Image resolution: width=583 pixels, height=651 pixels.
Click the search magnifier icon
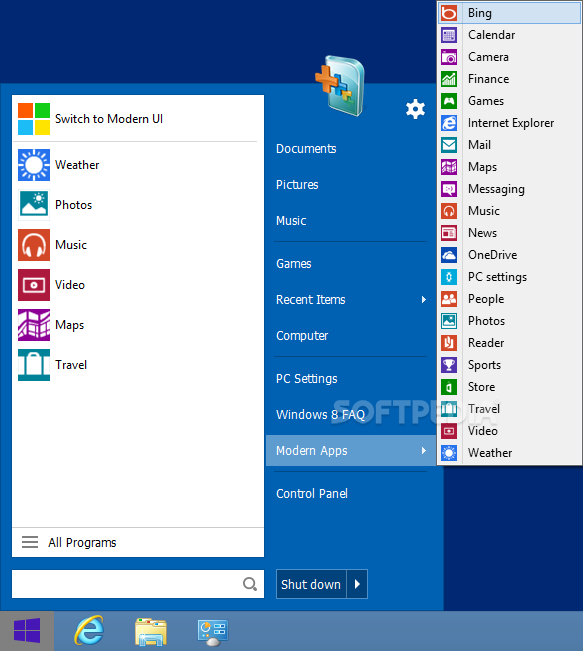(x=250, y=584)
